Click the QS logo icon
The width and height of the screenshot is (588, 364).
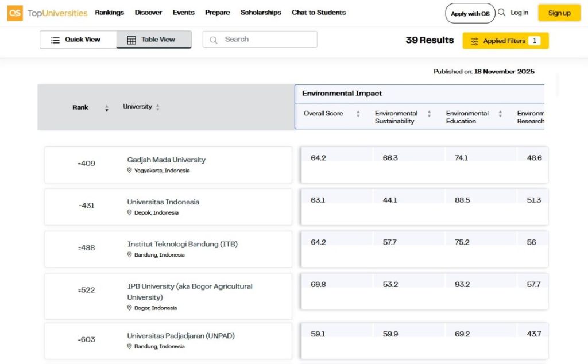point(15,13)
